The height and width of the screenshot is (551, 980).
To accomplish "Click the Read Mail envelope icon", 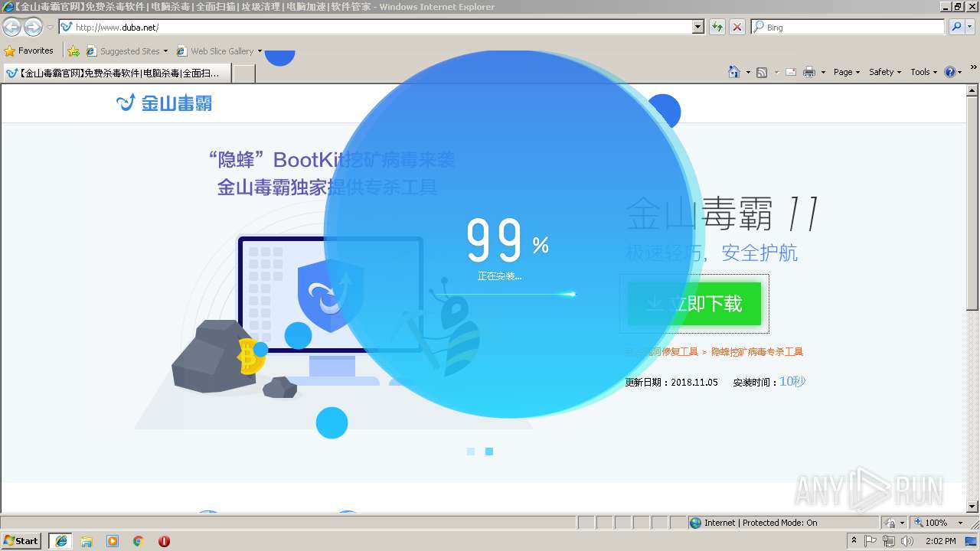I will (x=790, y=72).
